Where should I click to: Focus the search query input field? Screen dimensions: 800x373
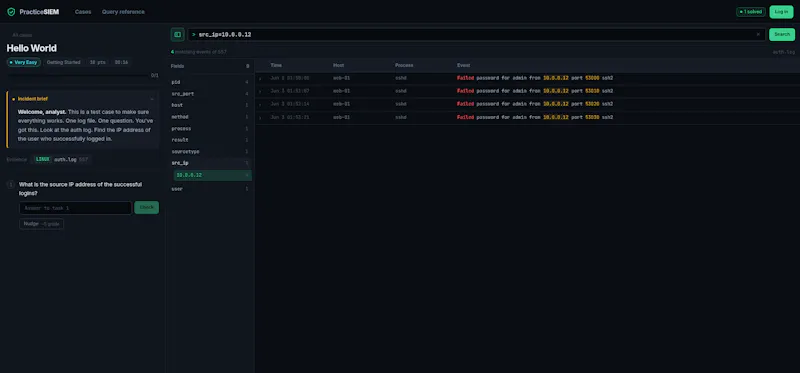[476, 35]
